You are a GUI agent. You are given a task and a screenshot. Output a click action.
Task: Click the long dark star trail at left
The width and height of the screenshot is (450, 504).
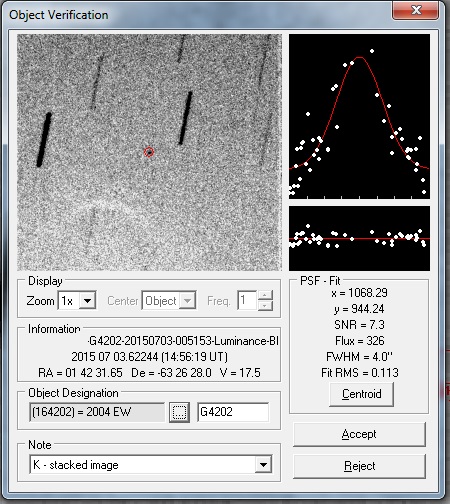44,139
